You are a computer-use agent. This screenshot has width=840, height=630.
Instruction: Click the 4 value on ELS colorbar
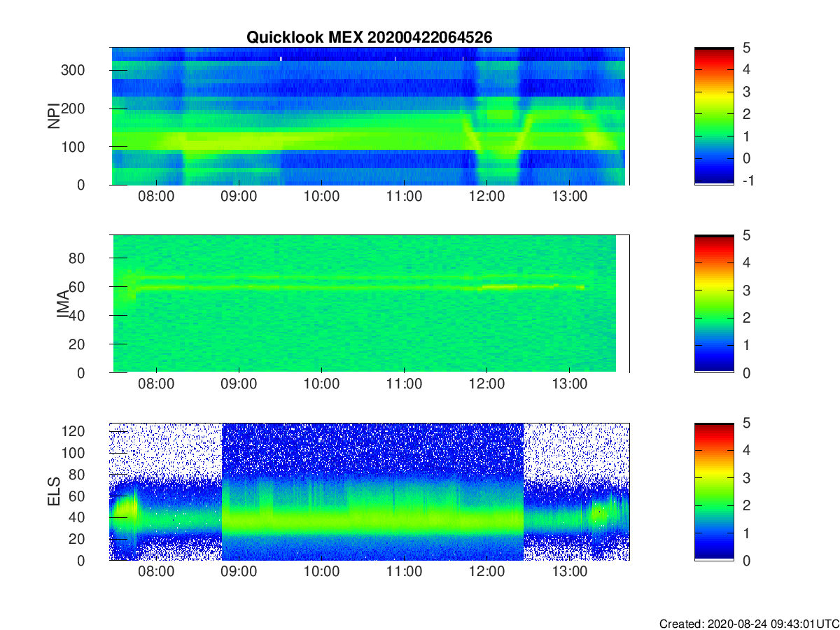747,451
